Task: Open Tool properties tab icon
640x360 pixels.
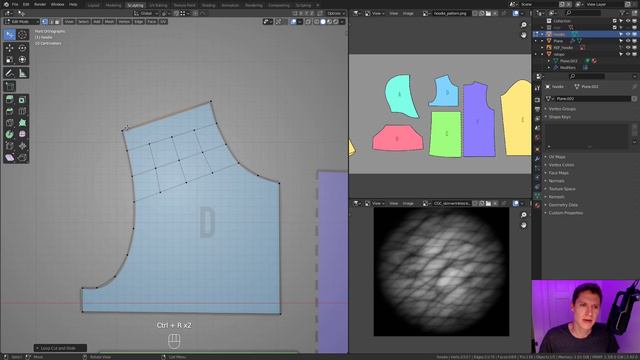Action: coord(537,88)
